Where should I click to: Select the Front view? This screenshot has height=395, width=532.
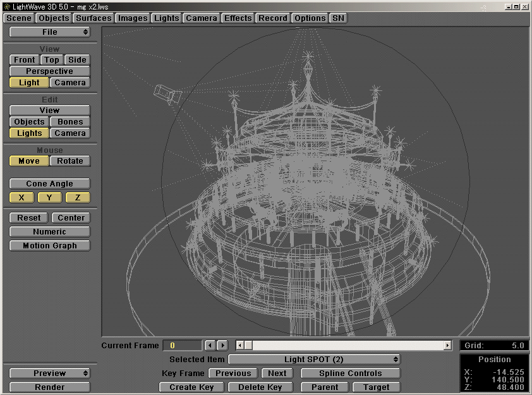[x=23, y=59]
